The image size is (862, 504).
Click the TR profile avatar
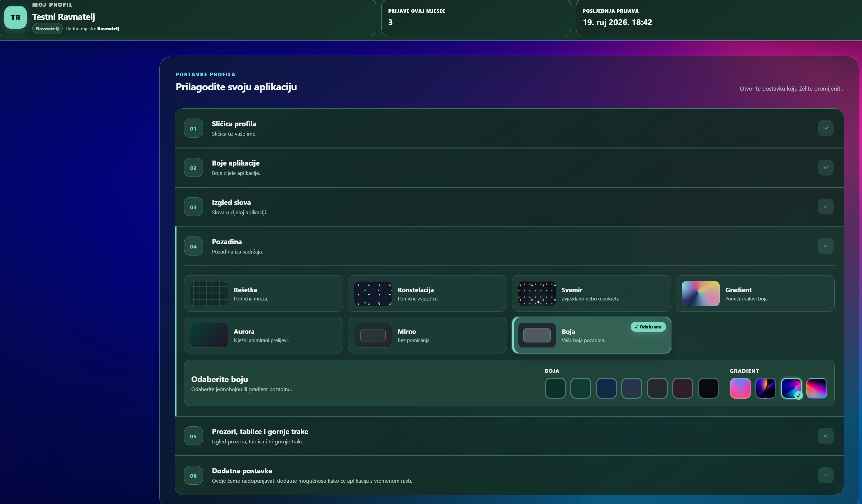tap(15, 17)
